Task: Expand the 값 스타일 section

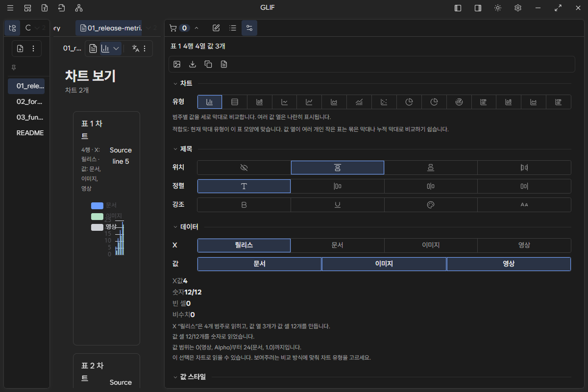Action: (x=189, y=377)
